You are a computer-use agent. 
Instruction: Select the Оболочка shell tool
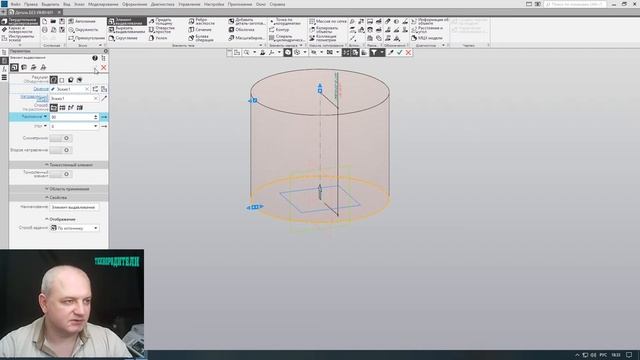[241, 30]
